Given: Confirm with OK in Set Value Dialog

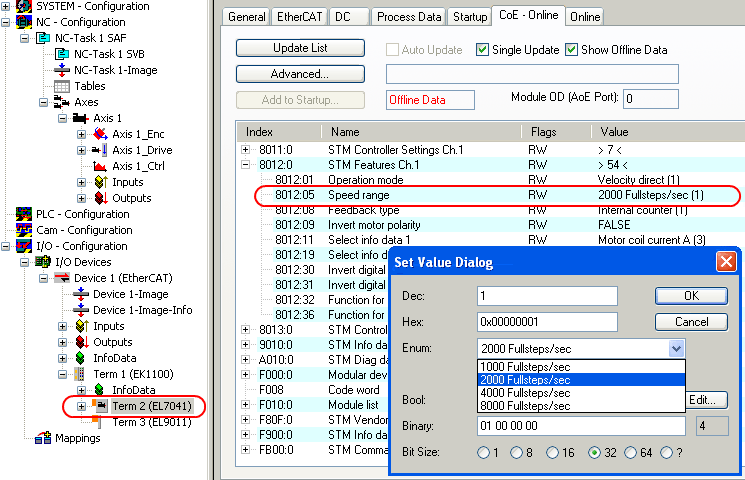Looking at the screenshot, I should pos(691,296).
